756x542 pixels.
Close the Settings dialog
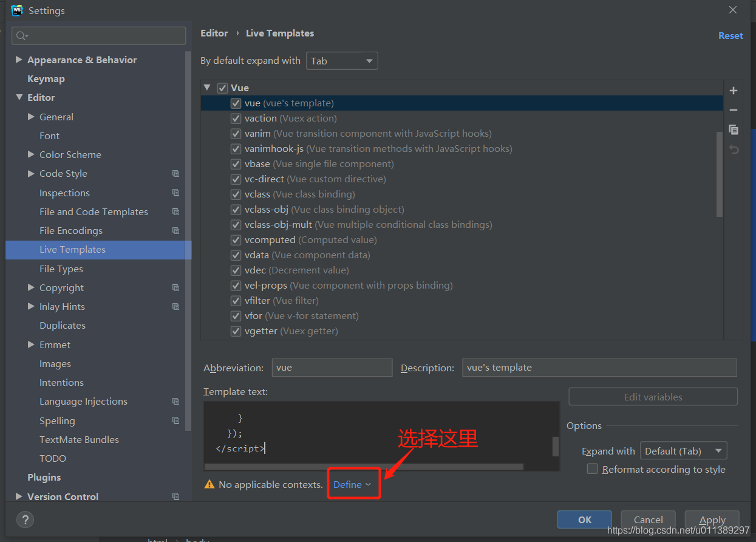tap(733, 10)
